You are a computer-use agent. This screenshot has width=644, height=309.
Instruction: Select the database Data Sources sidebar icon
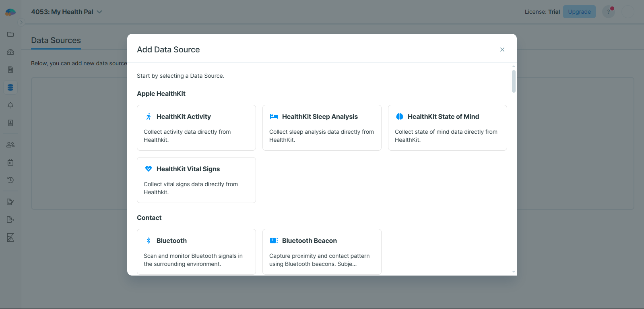point(10,87)
